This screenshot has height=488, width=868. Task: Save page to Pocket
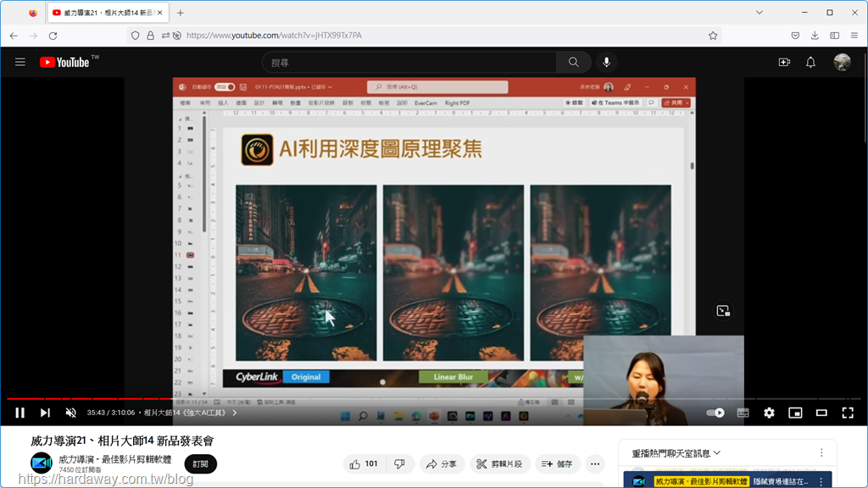click(x=795, y=36)
